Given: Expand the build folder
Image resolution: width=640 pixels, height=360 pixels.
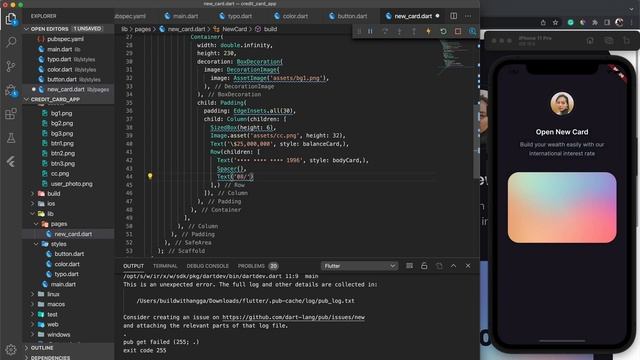Looking at the screenshot, I should (53, 193).
